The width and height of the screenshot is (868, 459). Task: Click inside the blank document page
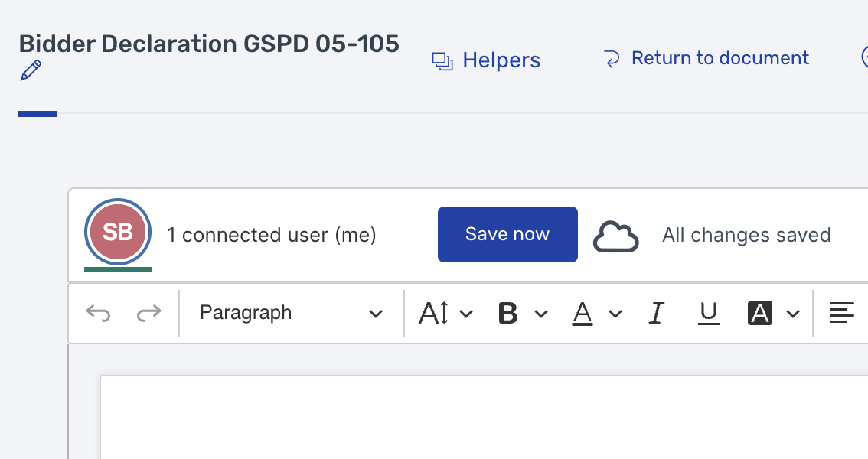point(484,418)
